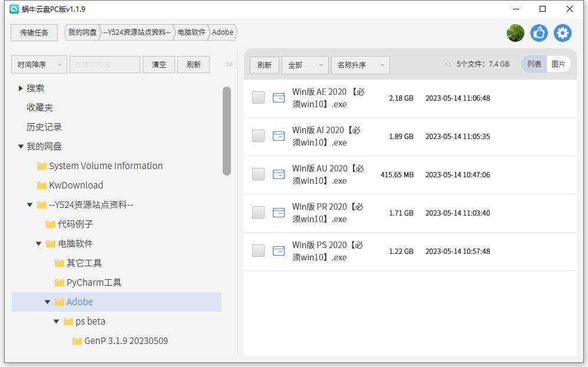Click folder icon next to PyCharm工具

(60, 283)
